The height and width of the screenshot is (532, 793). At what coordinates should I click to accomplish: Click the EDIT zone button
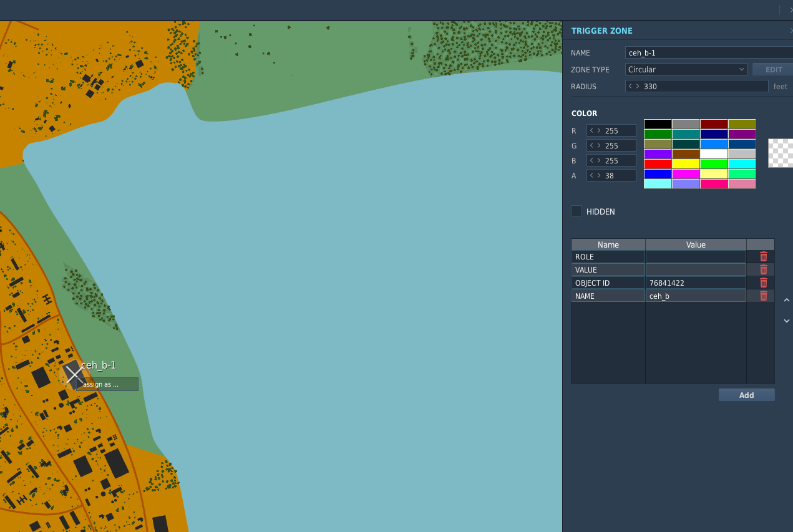774,69
